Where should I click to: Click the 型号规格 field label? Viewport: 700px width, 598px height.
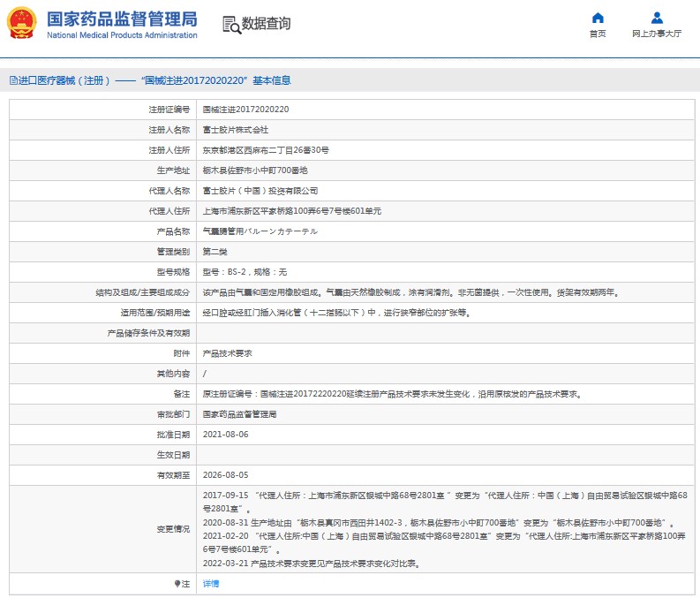pos(173,272)
